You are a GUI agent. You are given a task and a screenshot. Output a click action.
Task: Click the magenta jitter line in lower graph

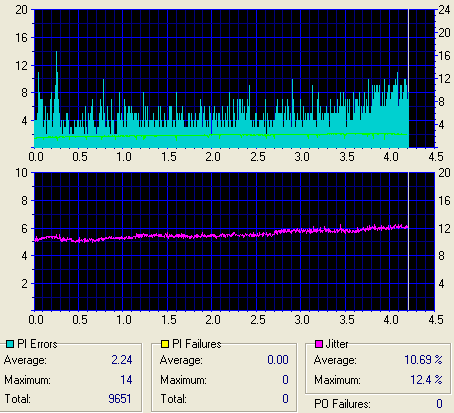coord(221,235)
